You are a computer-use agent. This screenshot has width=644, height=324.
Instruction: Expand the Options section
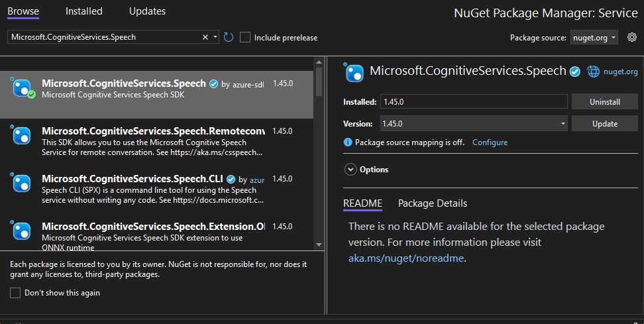click(x=350, y=170)
